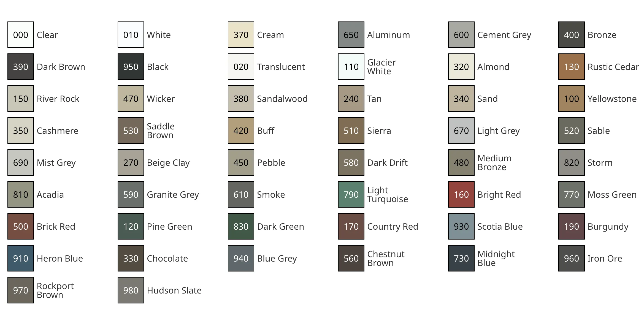This screenshot has height=326, width=644.
Task: Select the 830 Dark Green swatch
Action: pyautogui.click(x=241, y=226)
